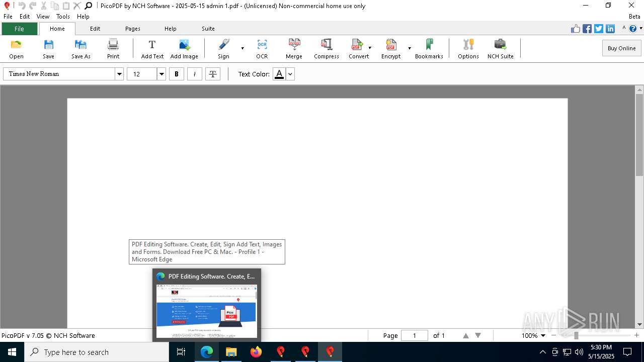This screenshot has height=362, width=644.
Task: Expand the font size 12 dropdown
Action: click(x=162, y=74)
